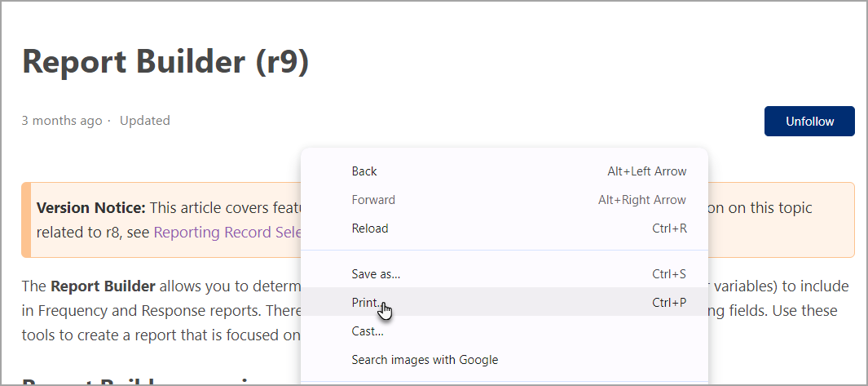The width and height of the screenshot is (868, 386).
Task: Click the '3 months ago' timestamp
Action: pyautogui.click(x=62, y=120)
